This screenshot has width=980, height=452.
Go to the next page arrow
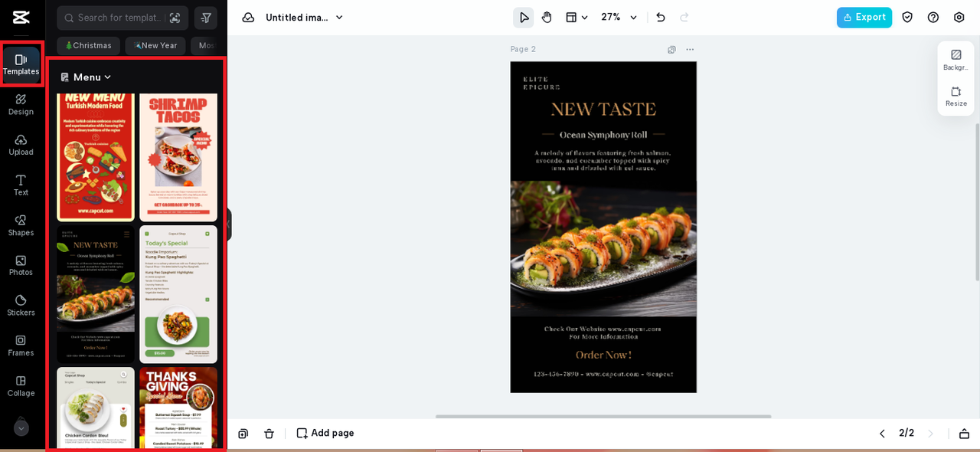[x=931, y=434]
